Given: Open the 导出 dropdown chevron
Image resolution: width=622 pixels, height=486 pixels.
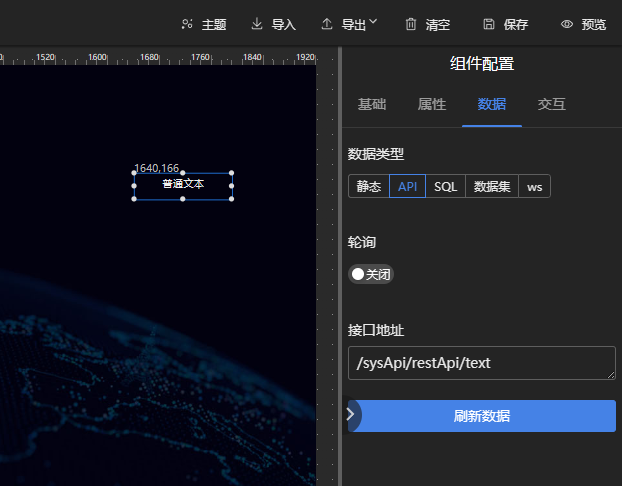Looking at the screenshot, I should [373, 22].
